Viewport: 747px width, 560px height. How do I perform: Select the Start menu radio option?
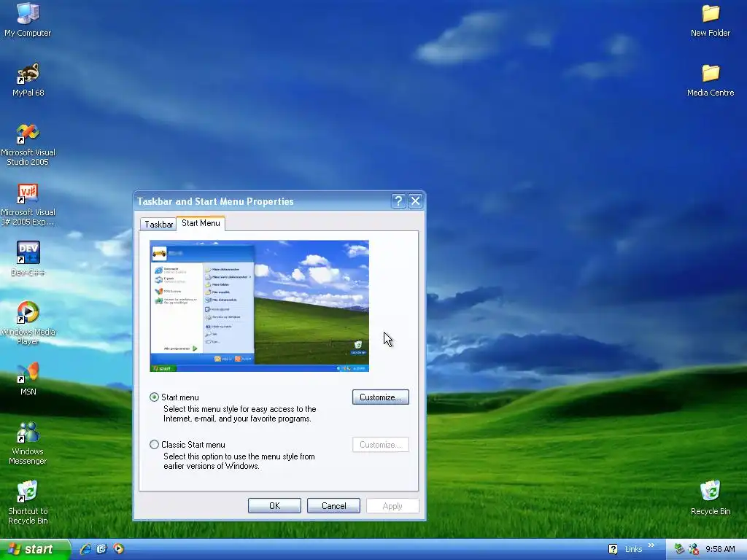click(154, 397)
